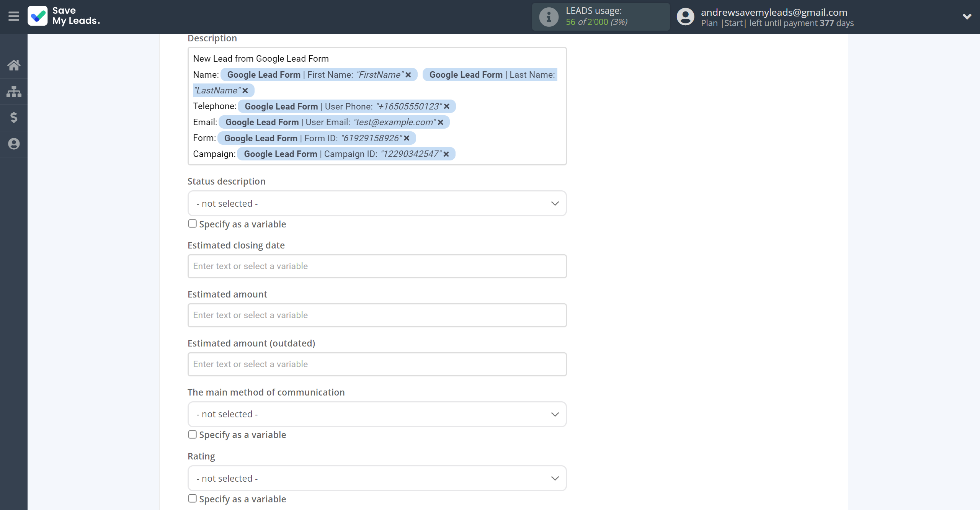Click the Estimated amount input field
Image resolution: width=980 pixels, height=510 pixels.
[377, 315]
